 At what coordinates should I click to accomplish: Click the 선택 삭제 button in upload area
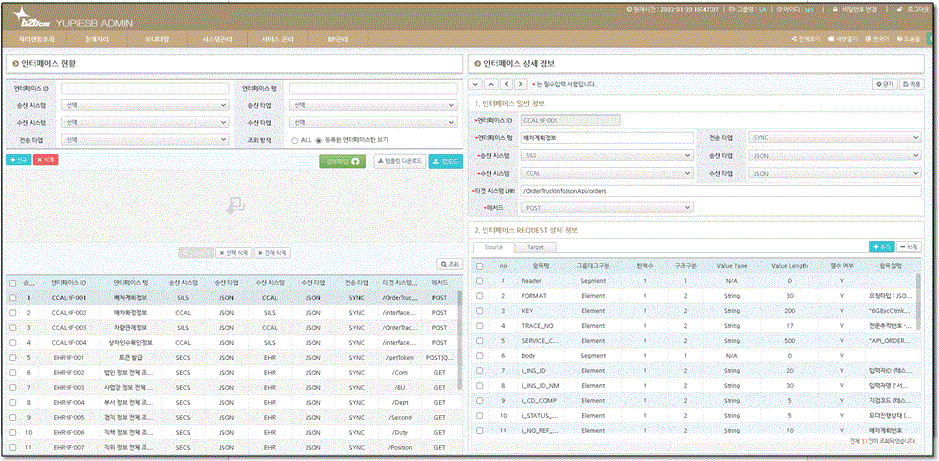click(x=233, y=253)
